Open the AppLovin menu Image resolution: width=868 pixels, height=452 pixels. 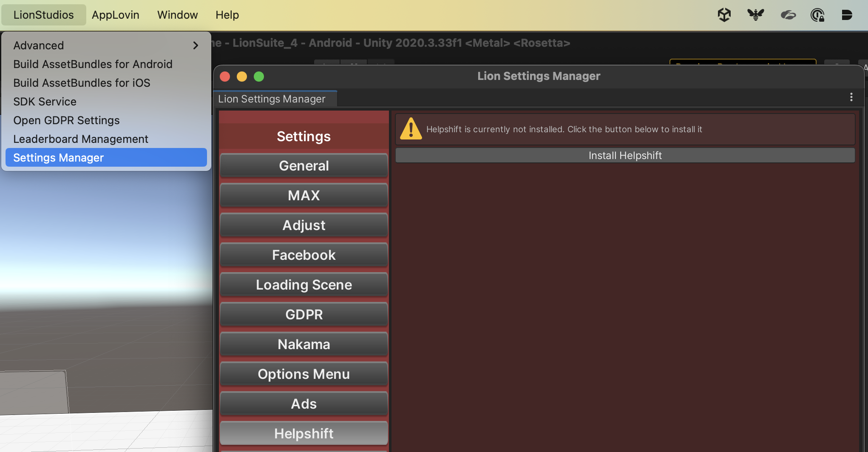(x=116, y=15)
